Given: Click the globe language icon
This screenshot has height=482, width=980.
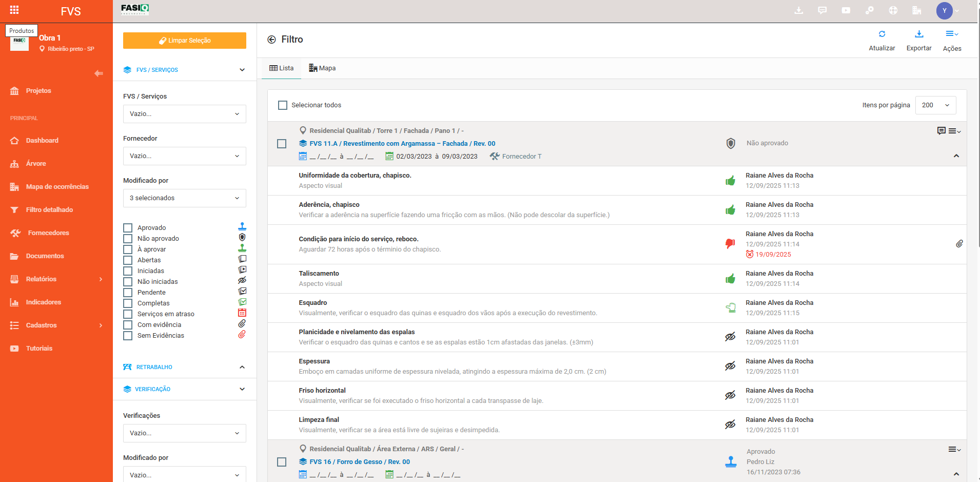Looking at the screenshot, I should pos(893,10).
